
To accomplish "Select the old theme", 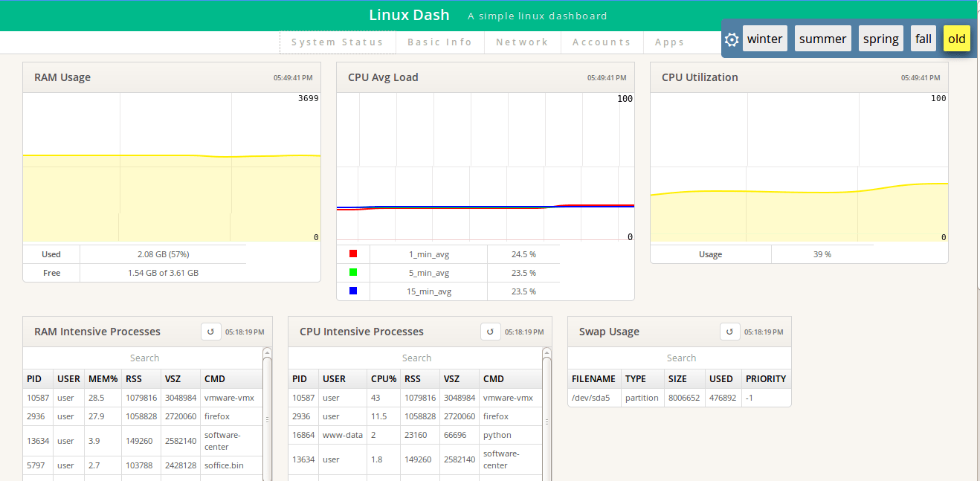I will pos(957,38).
